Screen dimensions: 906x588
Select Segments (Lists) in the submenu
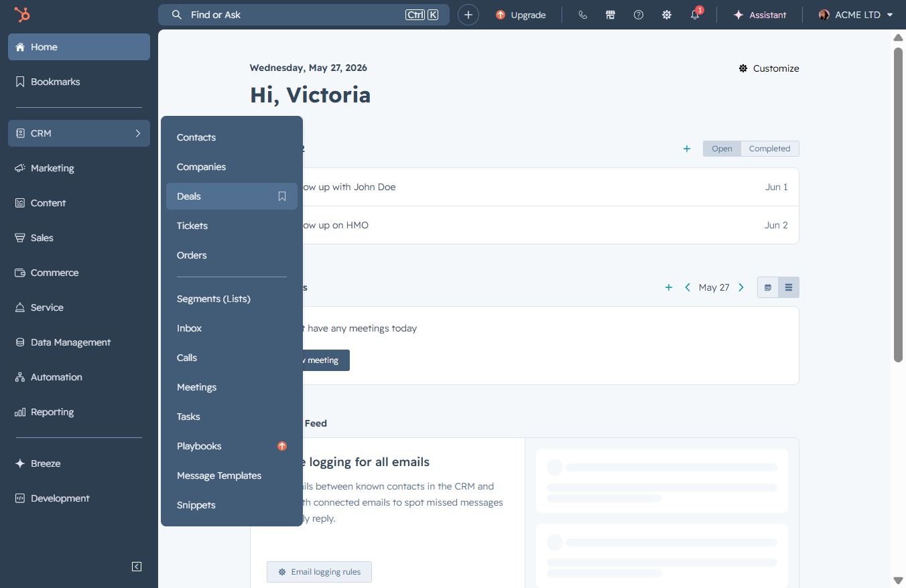[232, 299]
